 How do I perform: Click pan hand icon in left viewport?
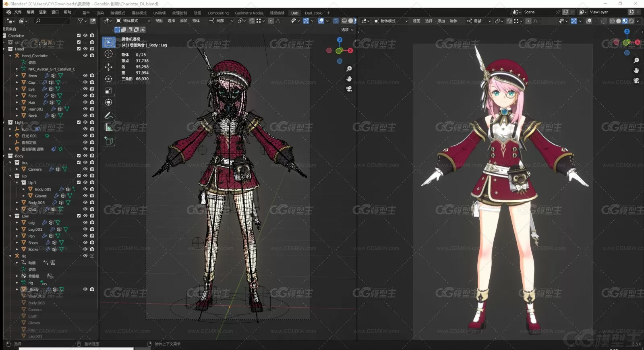tap(349, 79)
